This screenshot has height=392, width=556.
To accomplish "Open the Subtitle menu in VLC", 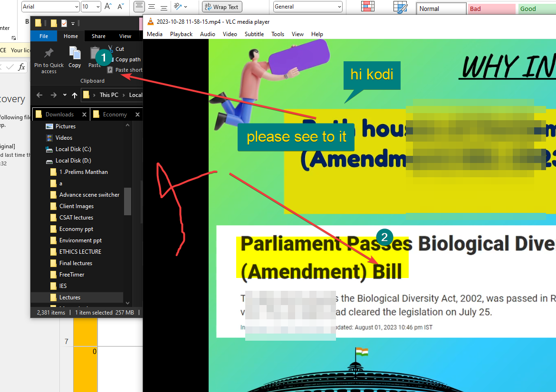I will (x=254, y=34).
